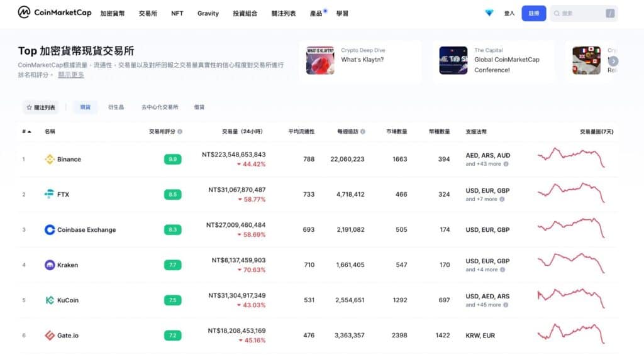This screenshot has height=355, width=644.
Task: Switch to the 衍生品 tab
Action: pos(116,107)
